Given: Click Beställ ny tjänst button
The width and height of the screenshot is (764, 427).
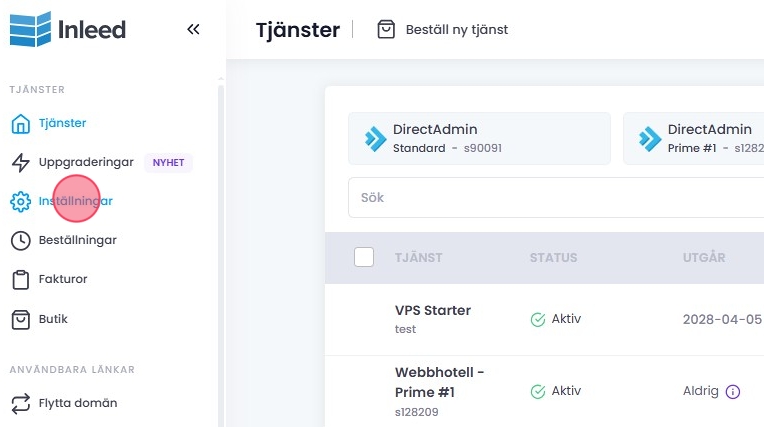Looking at the screenshot, I should (456, 30).
